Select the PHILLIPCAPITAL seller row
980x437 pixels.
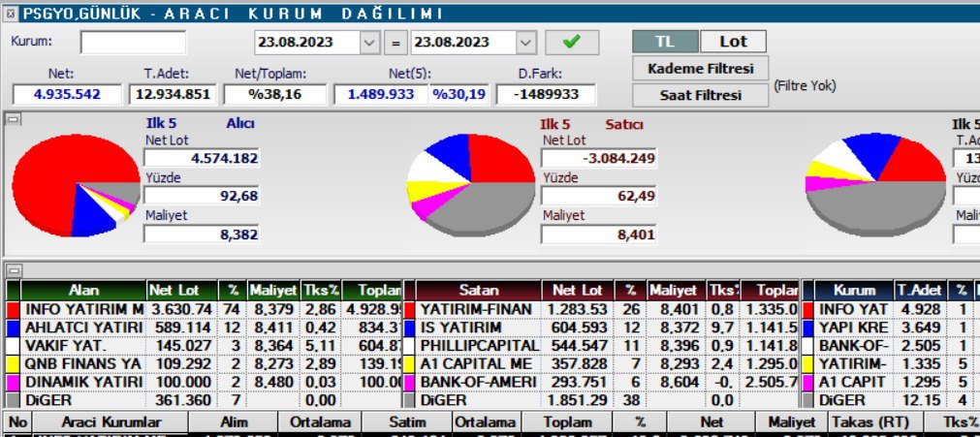point(601,346)
